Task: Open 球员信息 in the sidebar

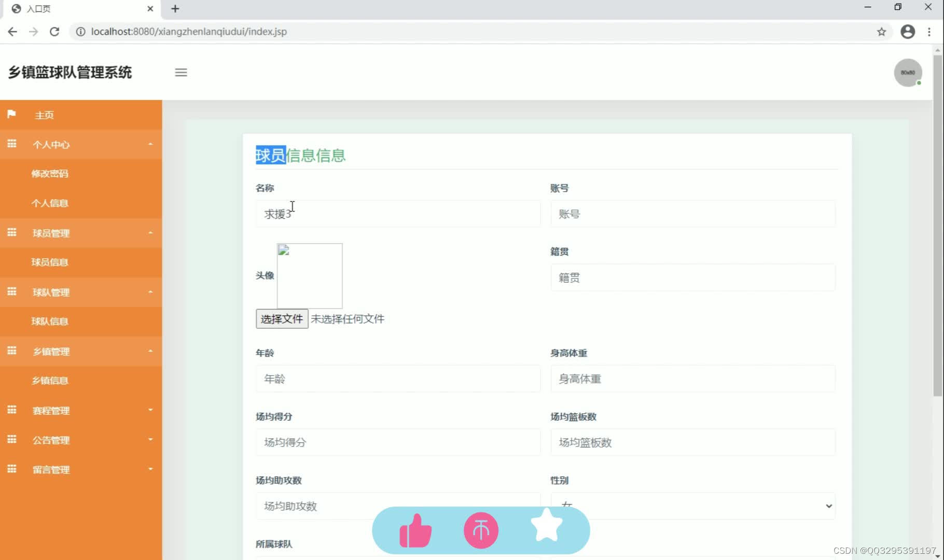Action: coord(50,262)
